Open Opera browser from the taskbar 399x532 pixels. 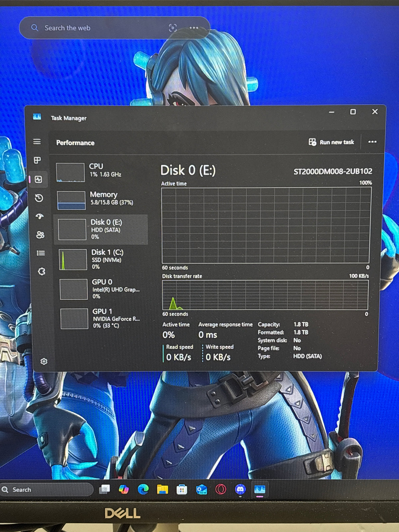pyautogui.click(x=221, y=489)
